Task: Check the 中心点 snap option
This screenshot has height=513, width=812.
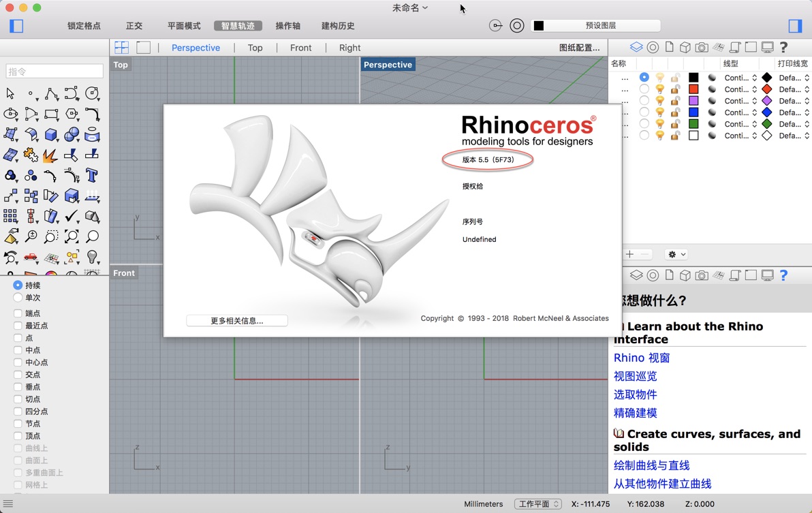Action: tap(18, 362)
